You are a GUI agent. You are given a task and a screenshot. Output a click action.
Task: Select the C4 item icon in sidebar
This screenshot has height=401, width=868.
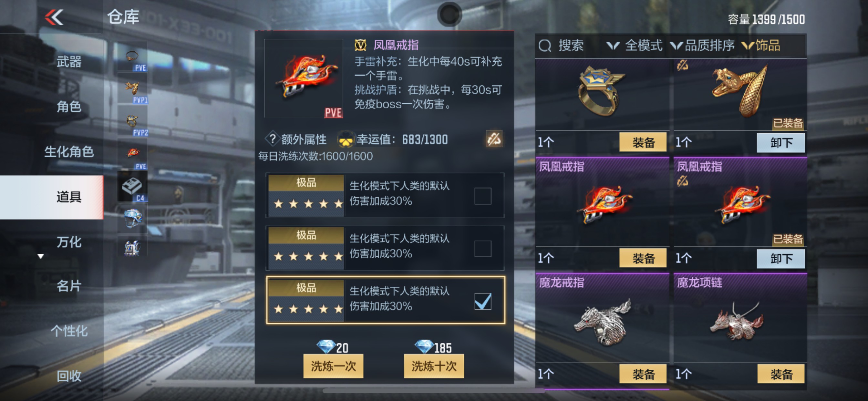132,187
